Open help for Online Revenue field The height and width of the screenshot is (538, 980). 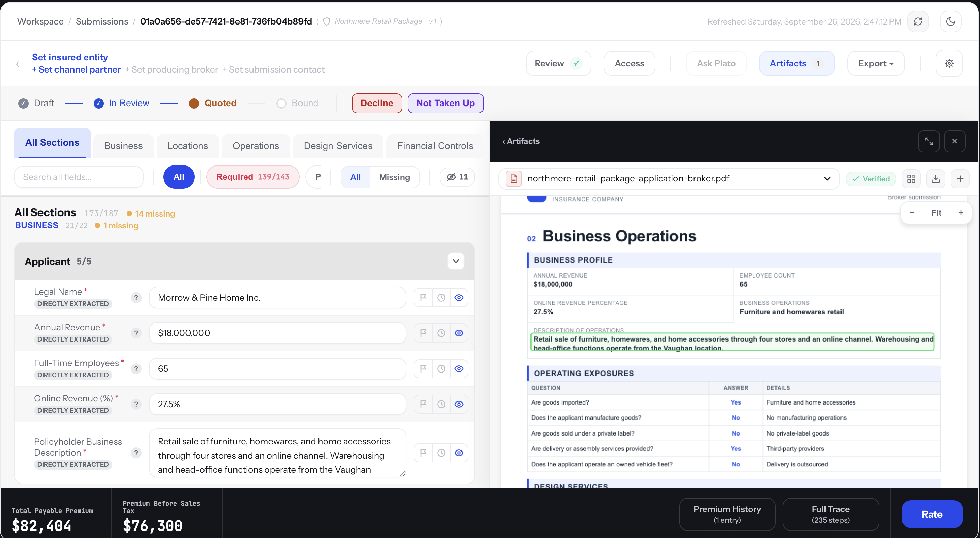[x=136, y=405]
